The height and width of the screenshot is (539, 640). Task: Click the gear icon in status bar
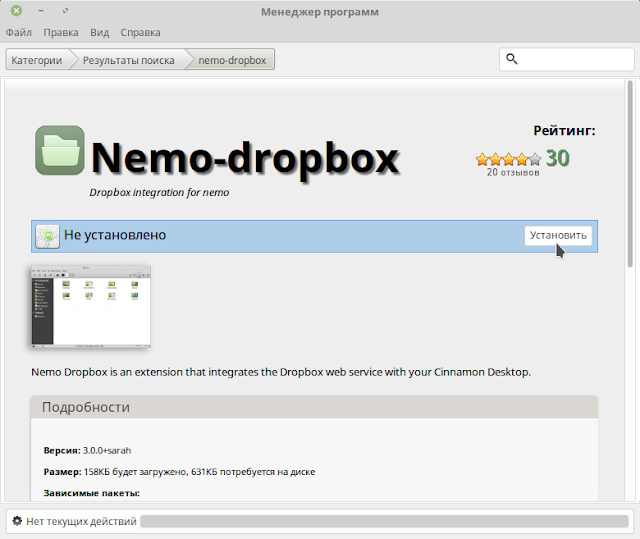pos(17,521)
